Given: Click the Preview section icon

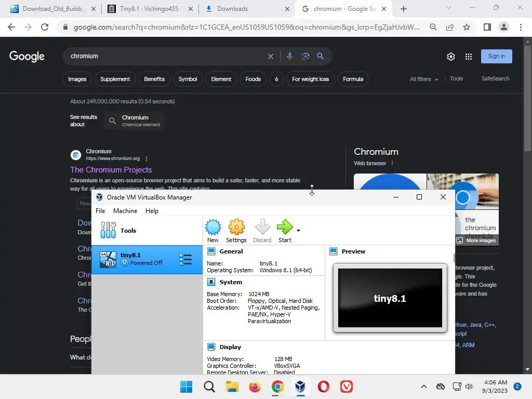Looking at the screenshot, I should [x=333, y=251].
